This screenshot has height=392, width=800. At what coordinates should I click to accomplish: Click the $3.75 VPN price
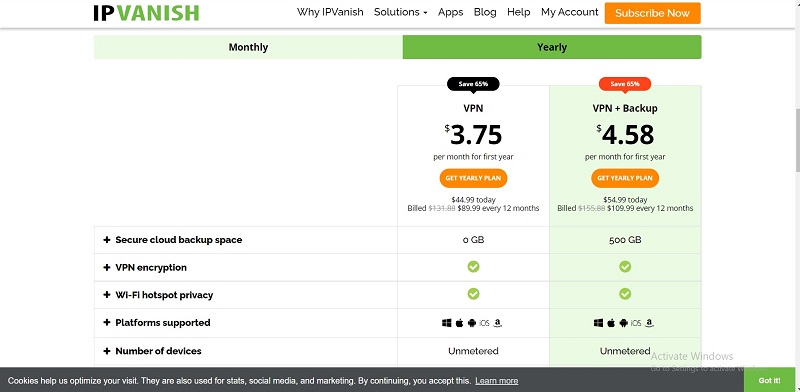pyautogui.click(x=473, y=135)
